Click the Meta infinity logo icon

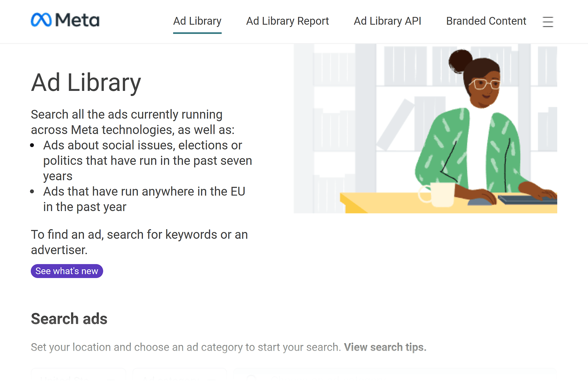point(41,20)
